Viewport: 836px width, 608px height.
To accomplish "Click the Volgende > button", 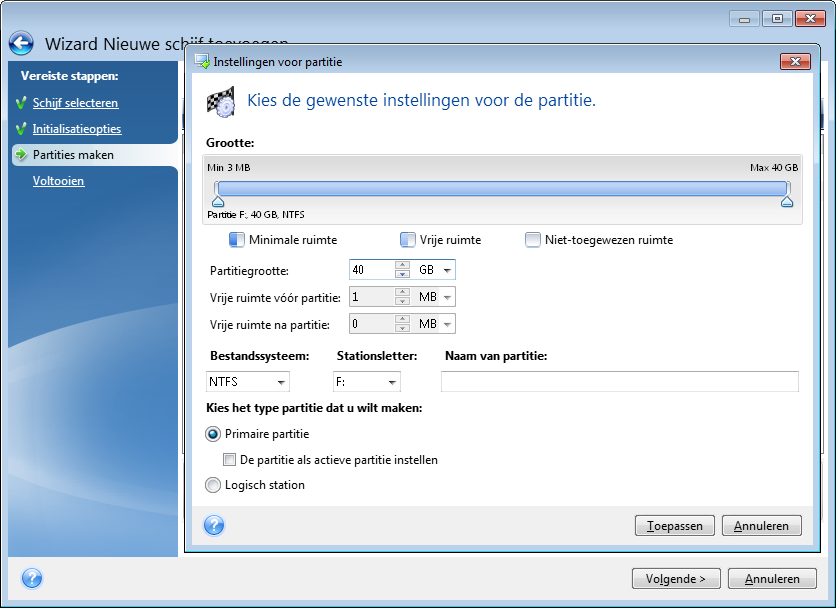I will point(676,579).
